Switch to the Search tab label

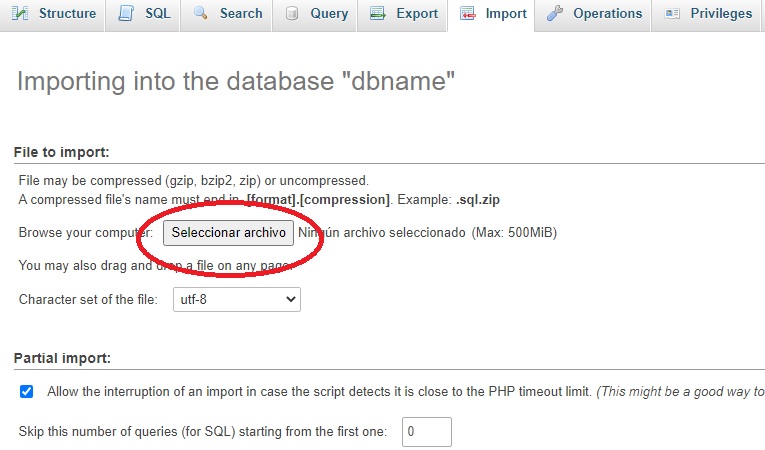point(241,13)
